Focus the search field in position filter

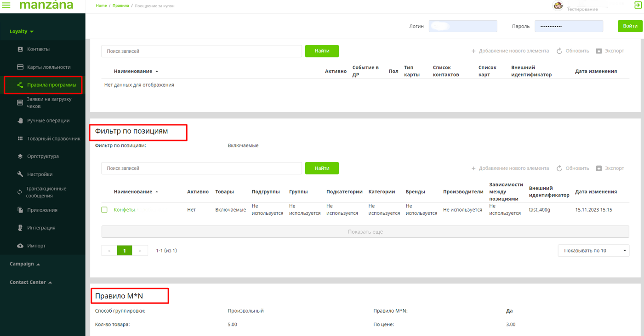click(x=201, y=168)
